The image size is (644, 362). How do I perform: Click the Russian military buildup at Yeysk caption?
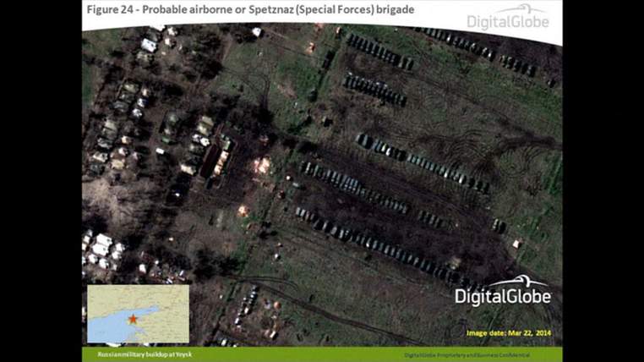(144, 354)
